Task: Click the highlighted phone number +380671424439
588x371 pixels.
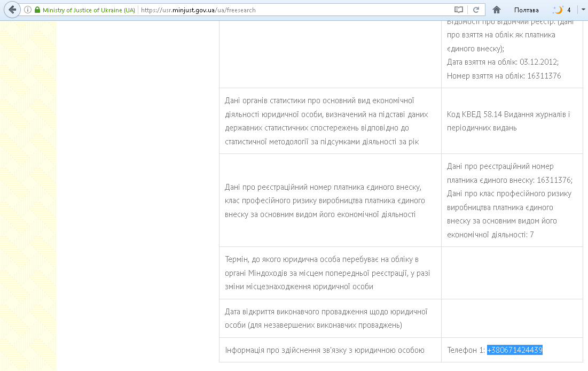Action: [514, 350]
